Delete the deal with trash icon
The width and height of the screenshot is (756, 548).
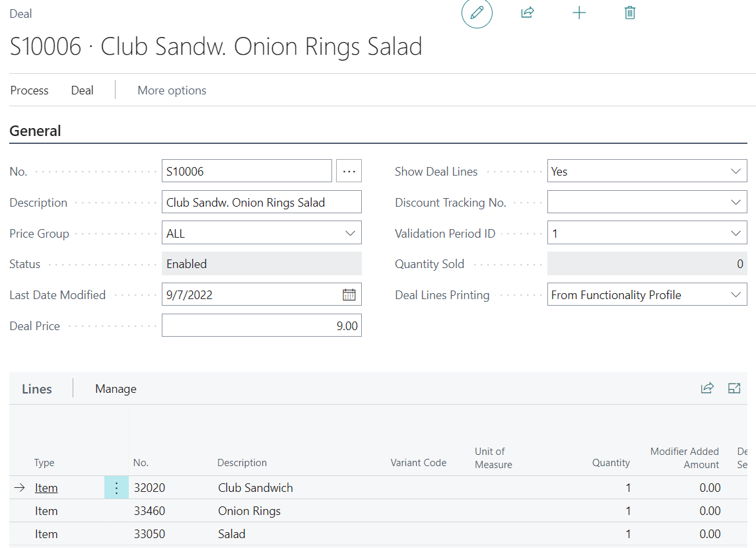coord(630,13)
